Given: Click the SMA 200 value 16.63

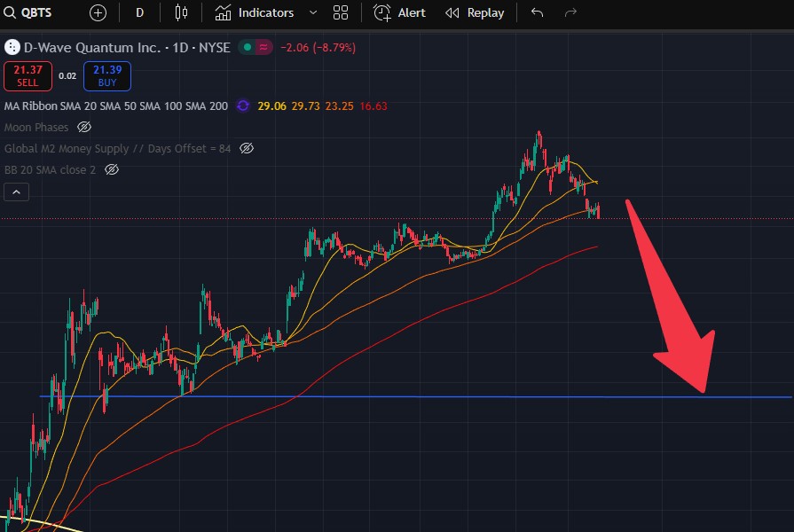Looking at the screenshot, I should [373, 106].
